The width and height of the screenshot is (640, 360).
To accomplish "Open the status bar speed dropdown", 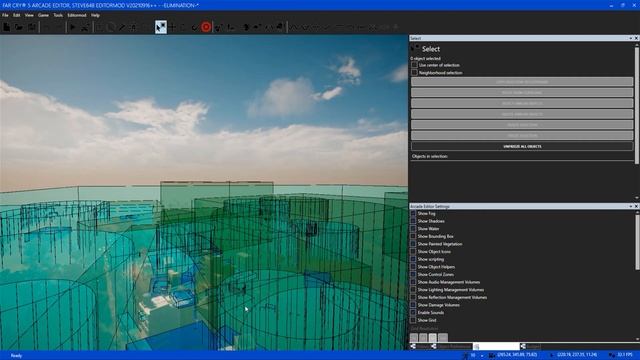I will click(x=482, y=356).
